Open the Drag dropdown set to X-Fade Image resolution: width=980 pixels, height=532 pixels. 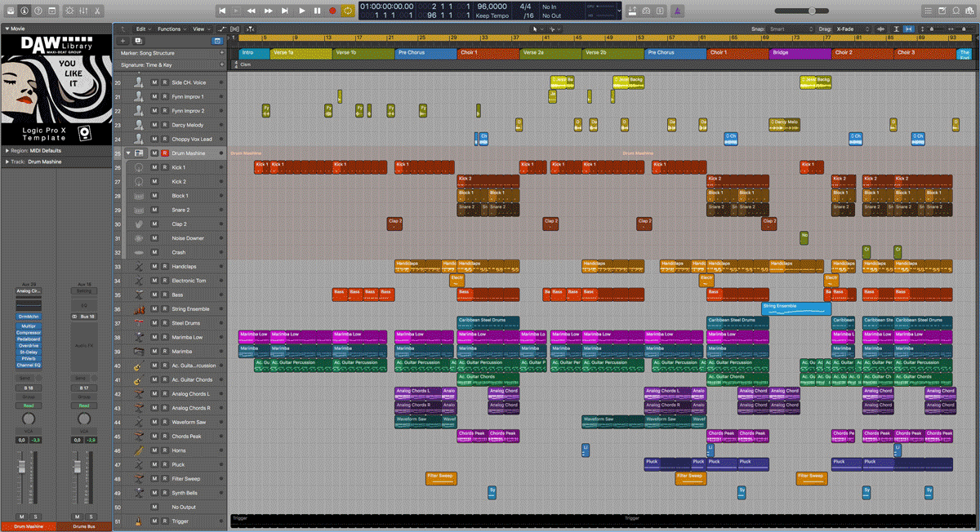coord(853,29)
